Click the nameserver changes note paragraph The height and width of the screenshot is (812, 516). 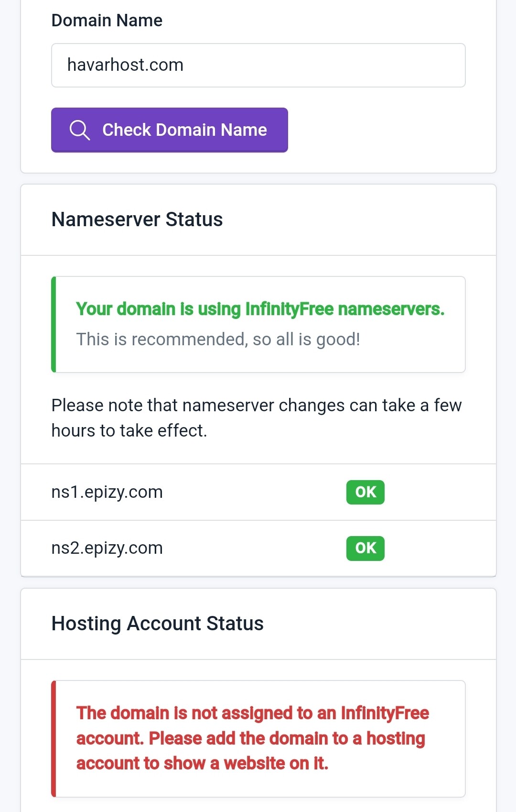coord(256,417)
